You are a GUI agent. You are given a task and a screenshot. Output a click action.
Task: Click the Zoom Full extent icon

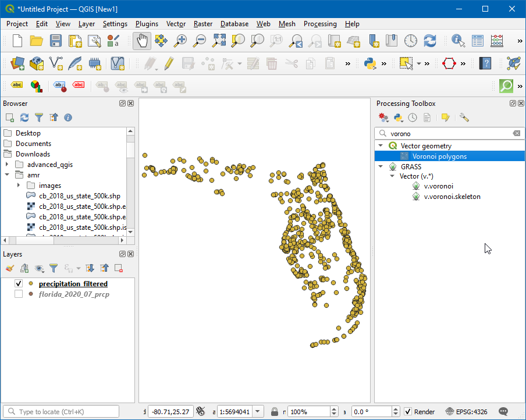coord(219,41)
